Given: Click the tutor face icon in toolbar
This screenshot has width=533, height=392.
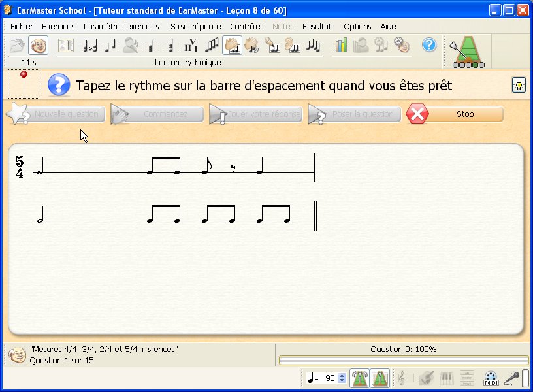Looking at the screenshot, I should 39,45.
